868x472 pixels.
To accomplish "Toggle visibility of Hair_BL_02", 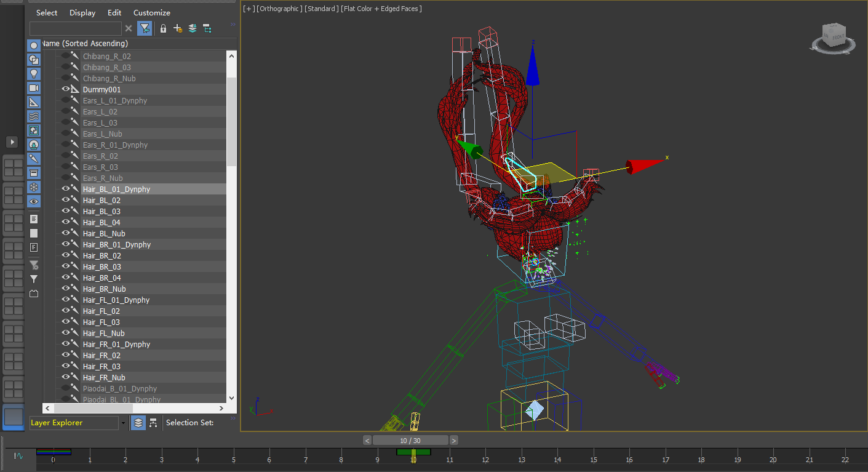I will coord(65,200).
